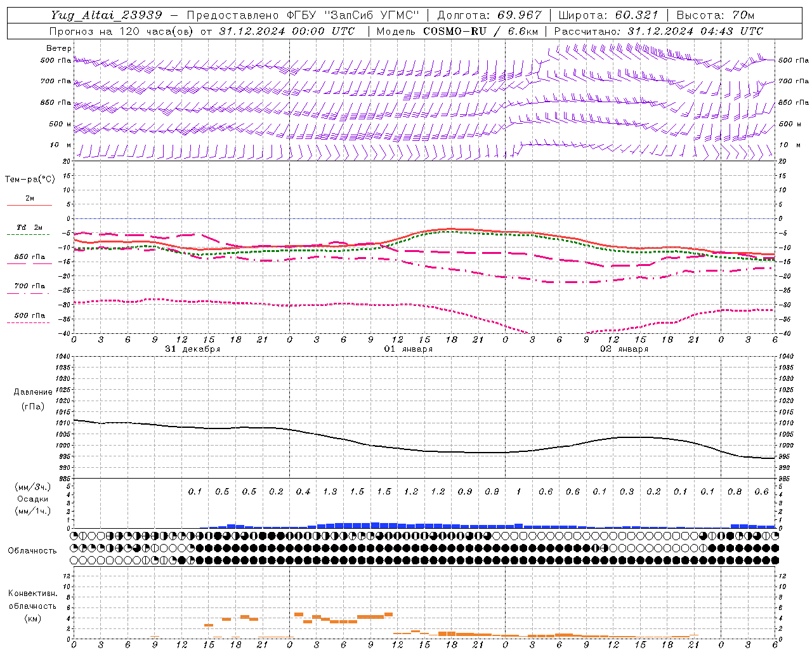The image size is (812, 650).
Task: Click the 2м temperature legend entry
Action: tap(30, 199)
